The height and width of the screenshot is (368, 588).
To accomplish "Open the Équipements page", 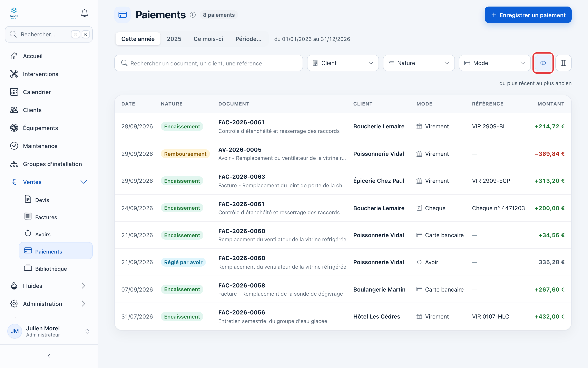I will (x=49, y=128).
